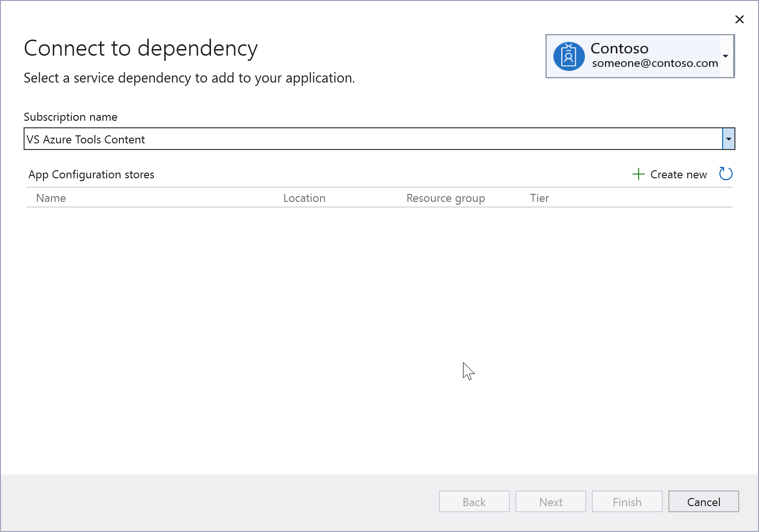The width and height of the screenshot is (759, 532).
Task: Click the Connect to dependency title
Action: pyautogui.click(x=141, y=49)
